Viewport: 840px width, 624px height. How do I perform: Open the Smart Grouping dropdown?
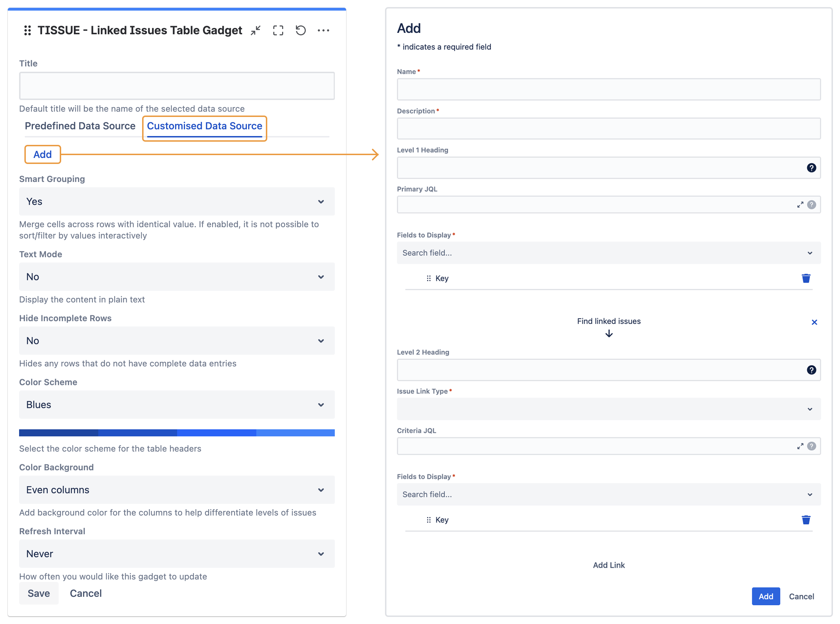[x=177, y=202]
